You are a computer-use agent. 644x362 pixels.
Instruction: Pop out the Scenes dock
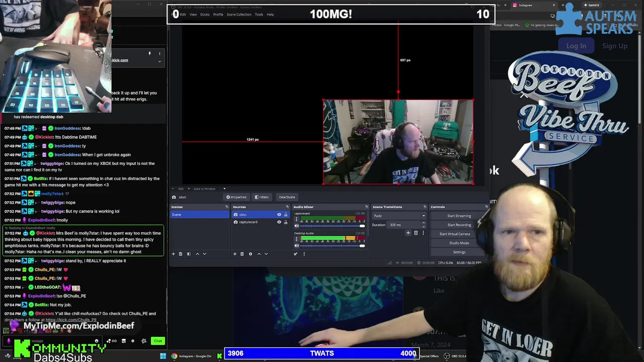[226, 207]
